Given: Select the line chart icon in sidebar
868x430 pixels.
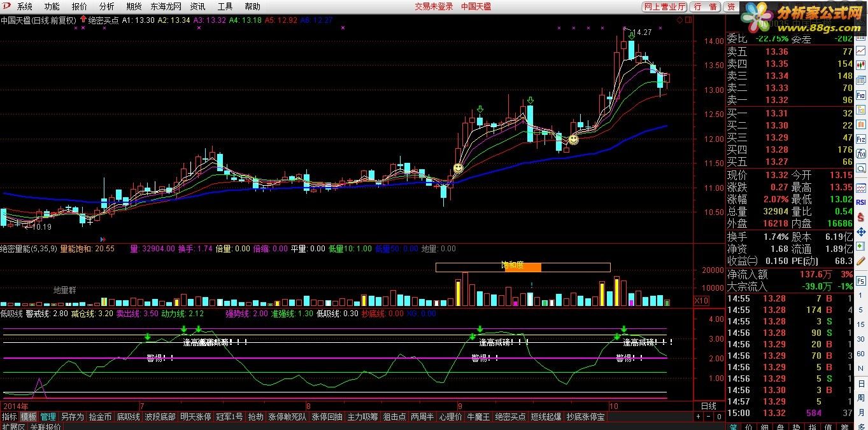Looking at the screenshot, I should [861, 51].
